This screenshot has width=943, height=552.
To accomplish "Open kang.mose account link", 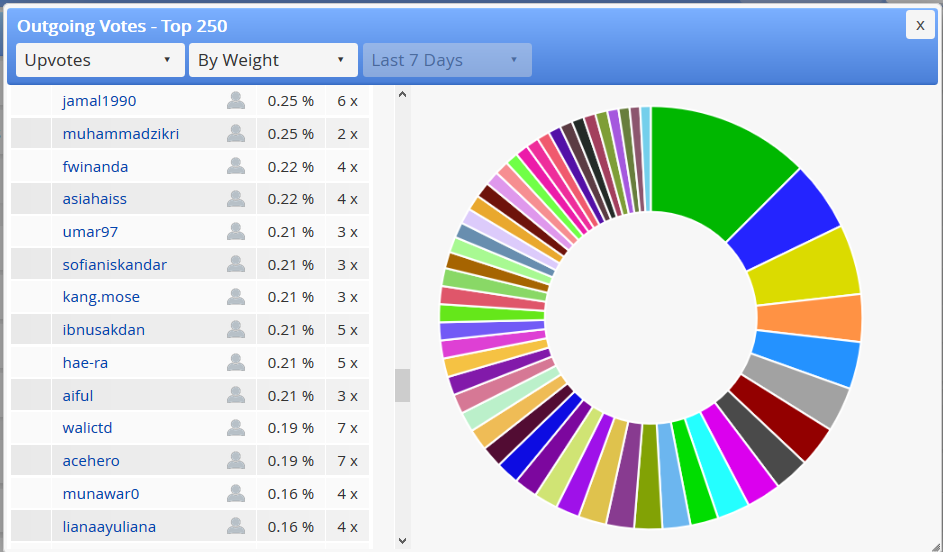I will [101, 297].
